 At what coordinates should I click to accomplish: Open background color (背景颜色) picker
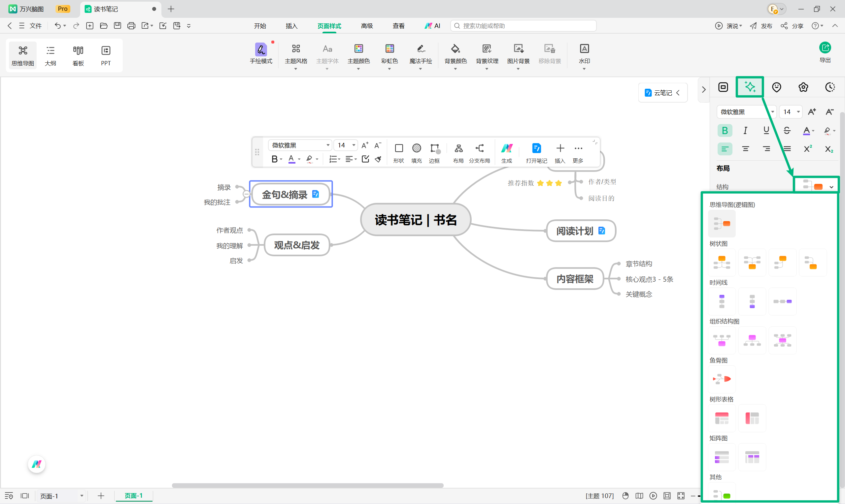pos(456,56)
